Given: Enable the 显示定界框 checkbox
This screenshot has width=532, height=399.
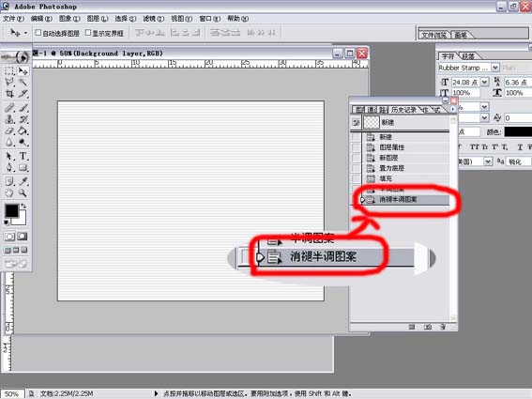Looking at the screenshot, I should pos(88,33).
